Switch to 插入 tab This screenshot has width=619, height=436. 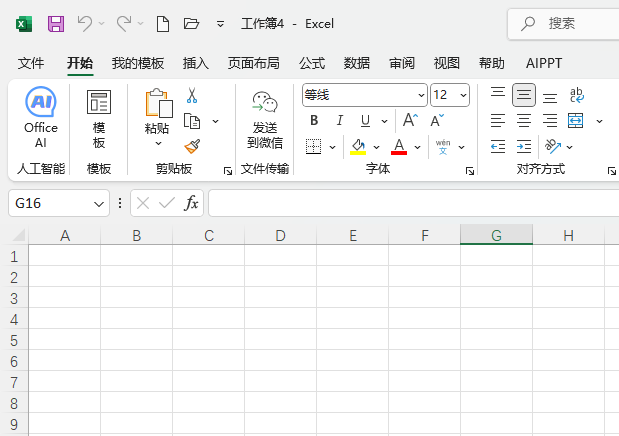(x=195, y=63)
